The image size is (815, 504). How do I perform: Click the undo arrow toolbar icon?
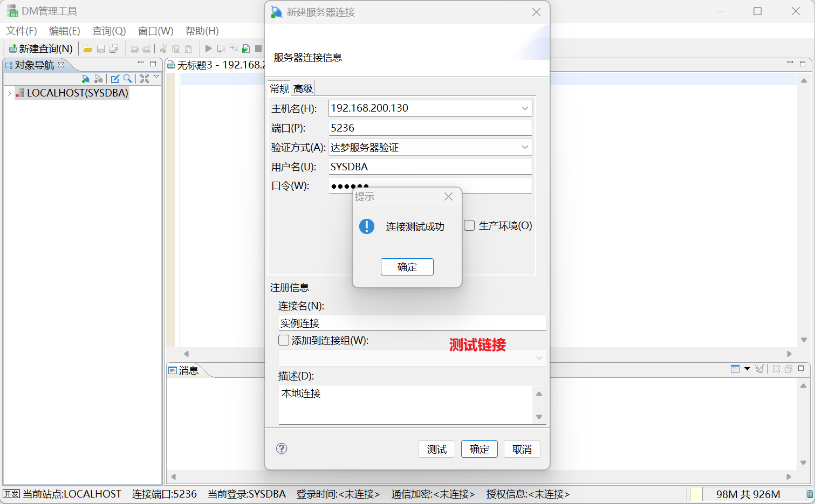tap(134, 49)
